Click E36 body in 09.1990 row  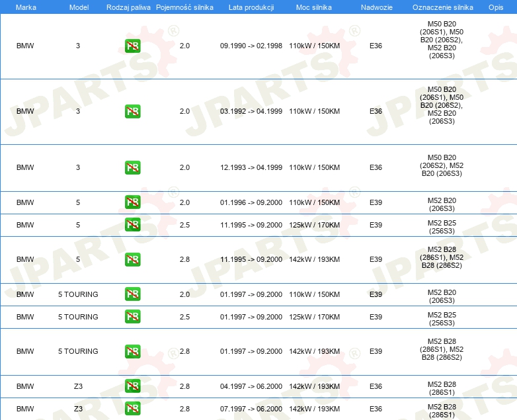tap(376, 46)
